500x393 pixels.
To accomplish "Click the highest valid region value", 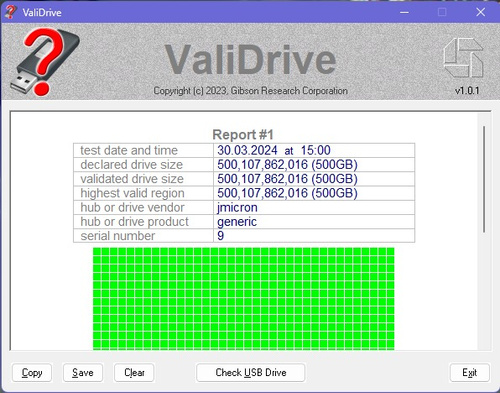I will 287,193.
